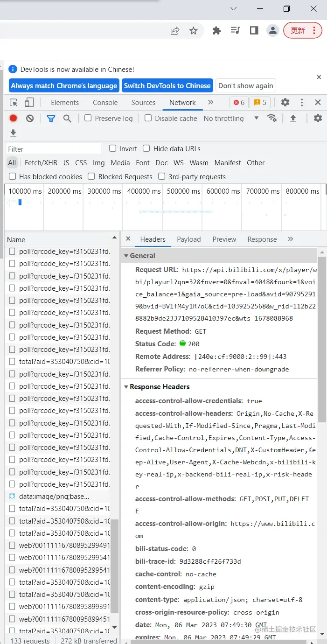Filter requests by Fetch/XHR
Screen dimensions: 327x644
41,163
